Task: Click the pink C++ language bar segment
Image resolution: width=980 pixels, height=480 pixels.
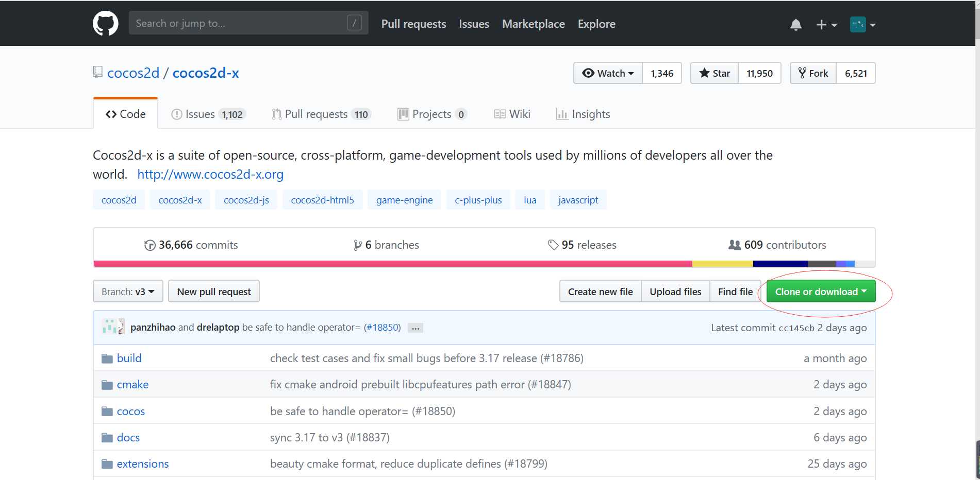Action: [393, 264]
